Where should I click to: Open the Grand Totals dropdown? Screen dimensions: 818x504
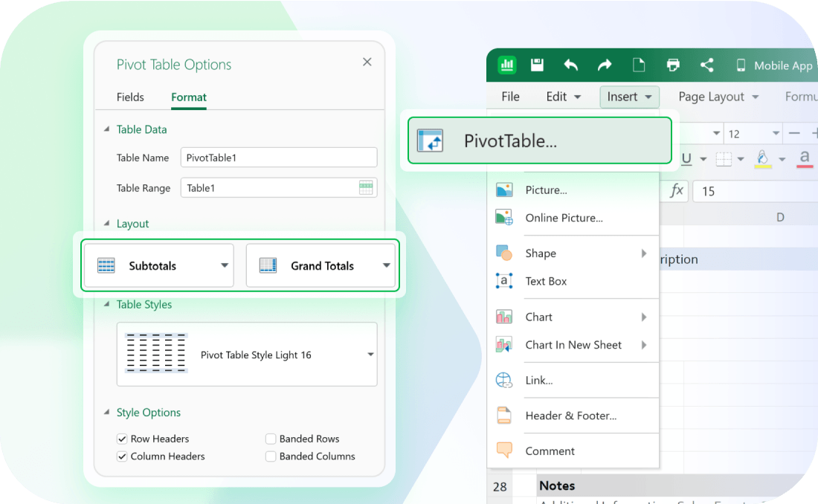click(321, 265)
